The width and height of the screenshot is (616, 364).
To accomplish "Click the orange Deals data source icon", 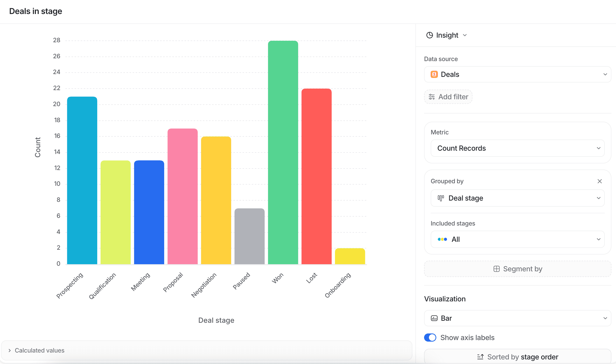I will pos(434,74).
